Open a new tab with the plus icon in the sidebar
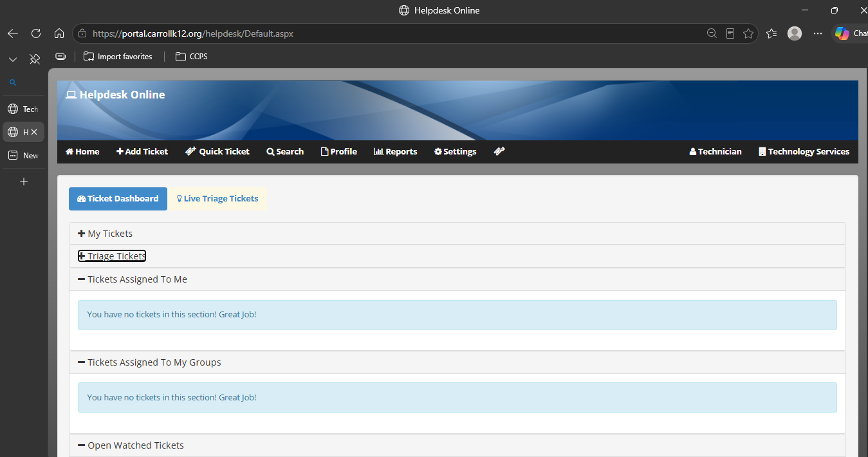Screen dimensions: 868x457 [x=24, y=182]
